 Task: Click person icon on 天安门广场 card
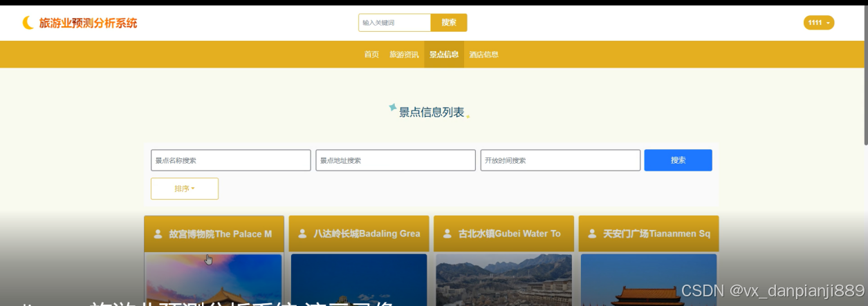pyautogui.click(x=592, y=234)
